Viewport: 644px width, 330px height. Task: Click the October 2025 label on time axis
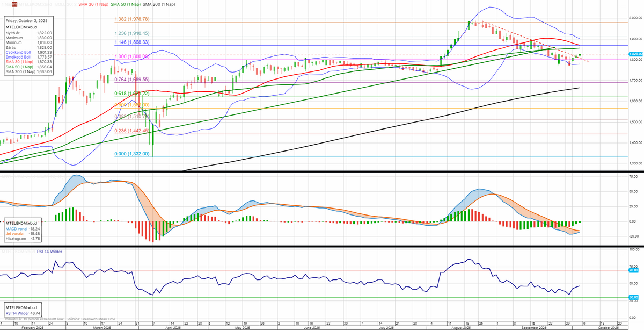click(x=608, y=327)
